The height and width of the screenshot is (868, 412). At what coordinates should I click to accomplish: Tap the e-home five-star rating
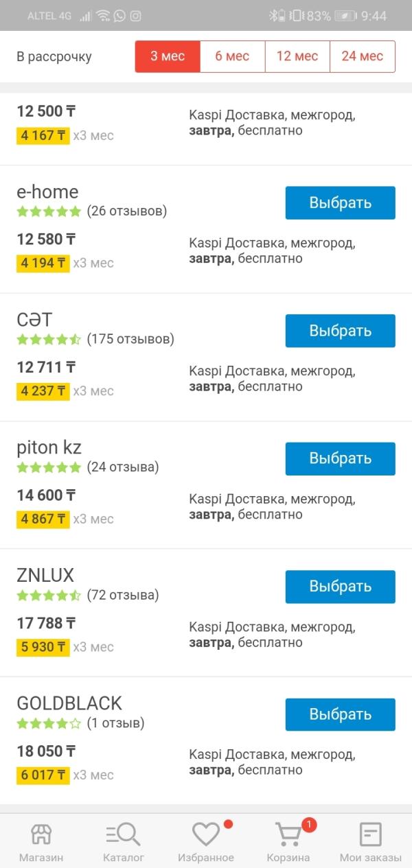coord(49,211)
